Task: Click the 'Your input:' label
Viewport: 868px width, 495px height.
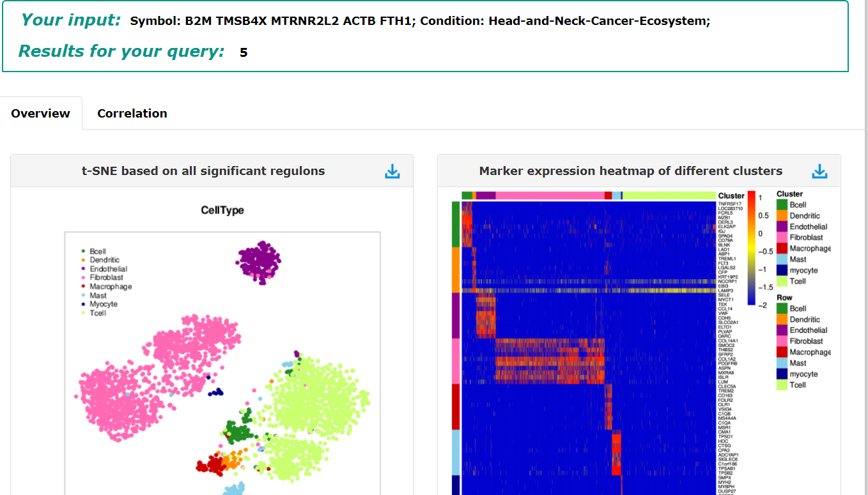Action: [x=71, y=20]
